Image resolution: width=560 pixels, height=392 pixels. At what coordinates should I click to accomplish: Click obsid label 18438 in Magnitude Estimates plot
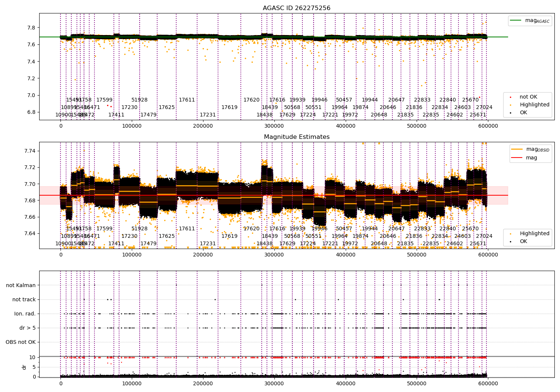tap(265, 244)
